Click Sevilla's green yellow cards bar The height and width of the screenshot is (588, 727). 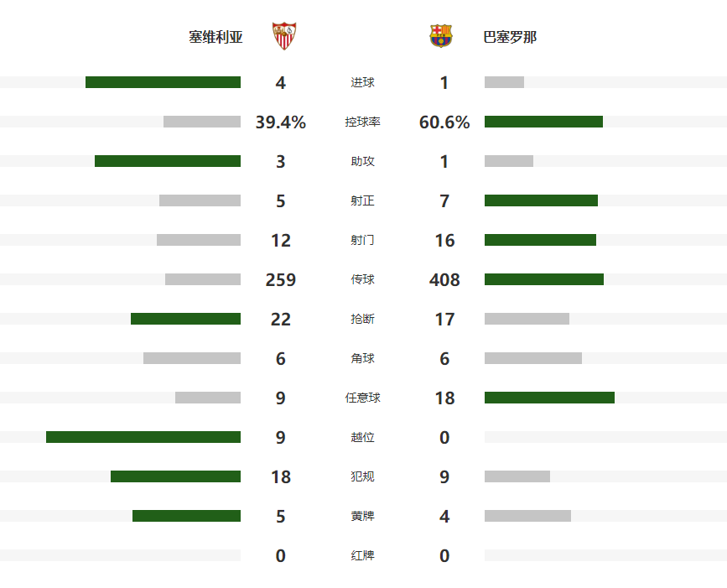point(186,516)
